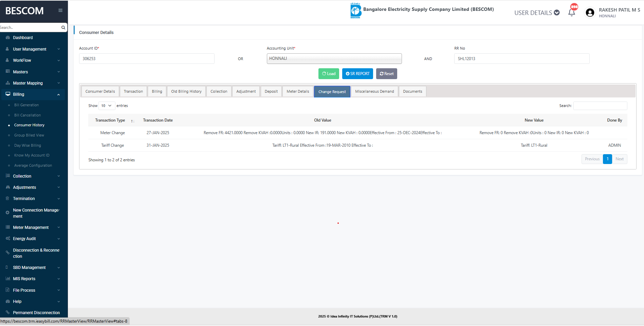Click the Master Mapping sidebar icon

click(x=7, y=83)
